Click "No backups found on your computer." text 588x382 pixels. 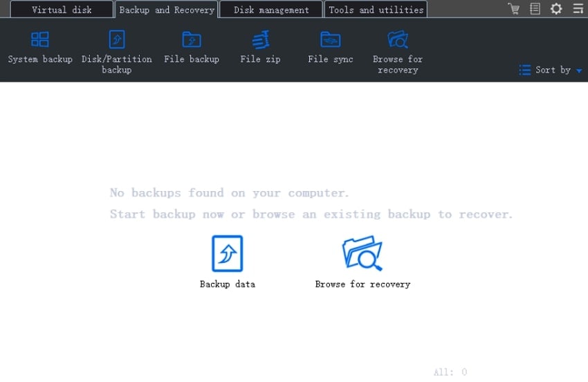click(x=229, y=193)
